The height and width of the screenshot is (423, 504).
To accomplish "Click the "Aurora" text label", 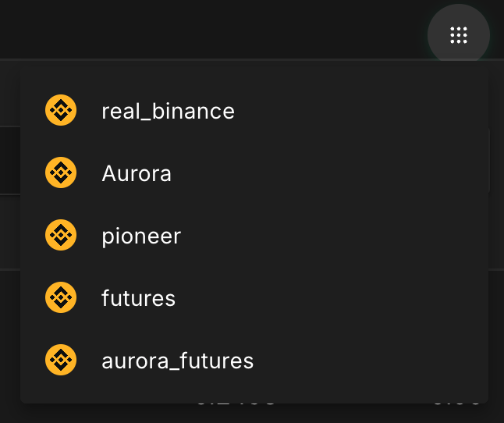I will (x=137, y=173).
